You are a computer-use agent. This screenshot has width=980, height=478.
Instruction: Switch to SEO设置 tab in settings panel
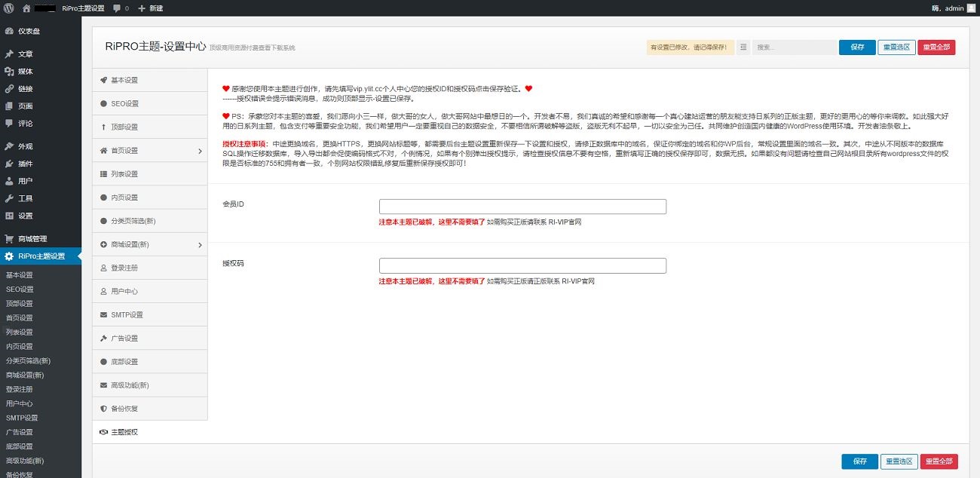(149, 103)
